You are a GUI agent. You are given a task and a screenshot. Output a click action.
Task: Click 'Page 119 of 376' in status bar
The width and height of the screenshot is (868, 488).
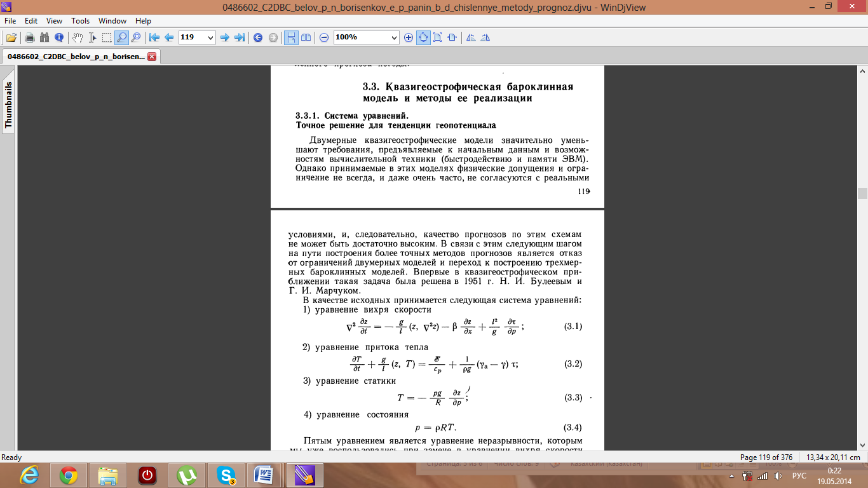pyautogui.click(x=768, y=457)
